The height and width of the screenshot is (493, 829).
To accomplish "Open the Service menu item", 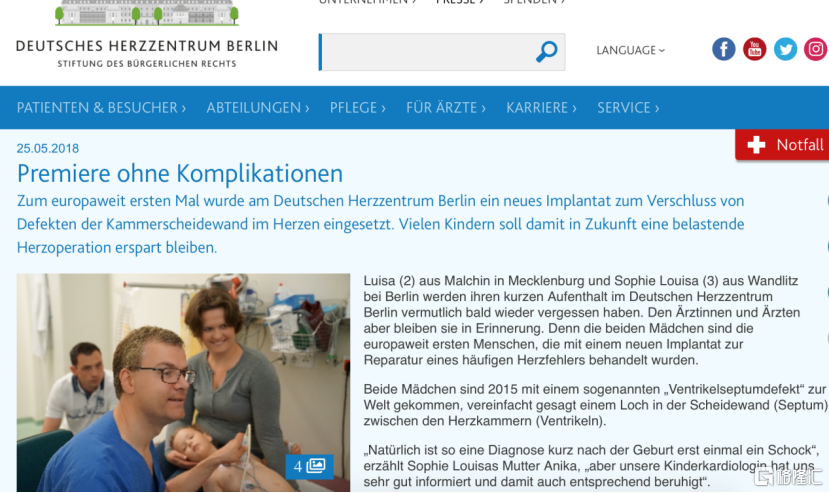I will point(628,108).
